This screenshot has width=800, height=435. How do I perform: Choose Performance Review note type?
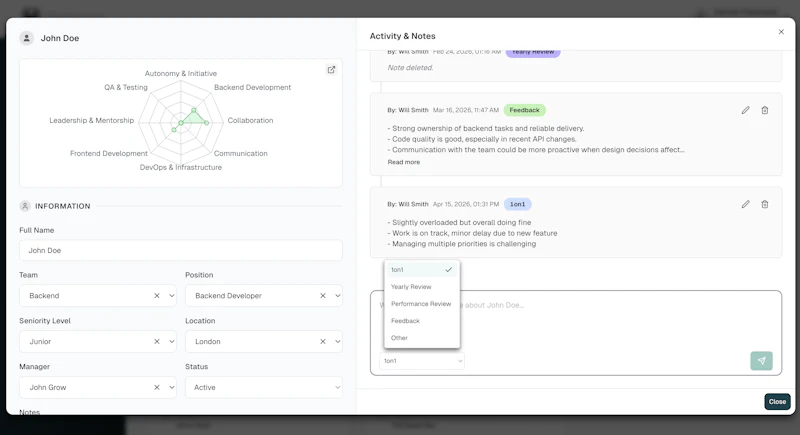[421, 304]
